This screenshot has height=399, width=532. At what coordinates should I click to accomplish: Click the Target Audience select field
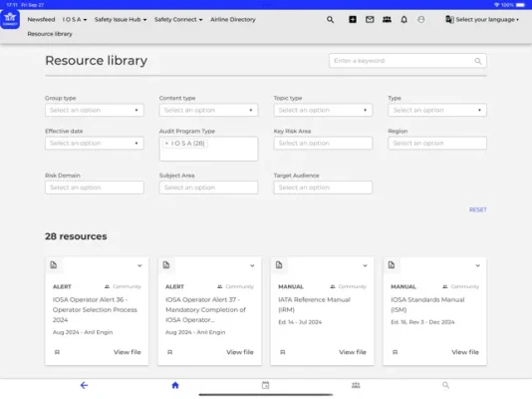pyautogui.click(x=323, y=188)
